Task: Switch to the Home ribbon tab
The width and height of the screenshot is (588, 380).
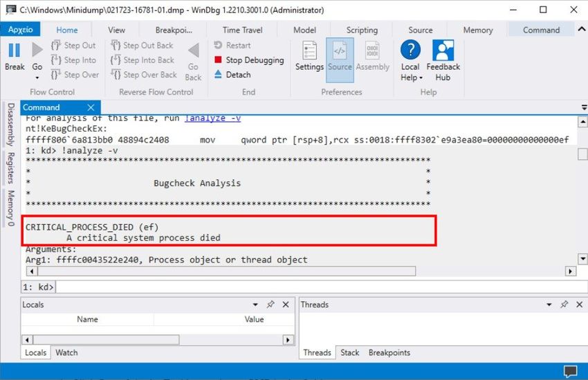Action: tap(66, 30)
